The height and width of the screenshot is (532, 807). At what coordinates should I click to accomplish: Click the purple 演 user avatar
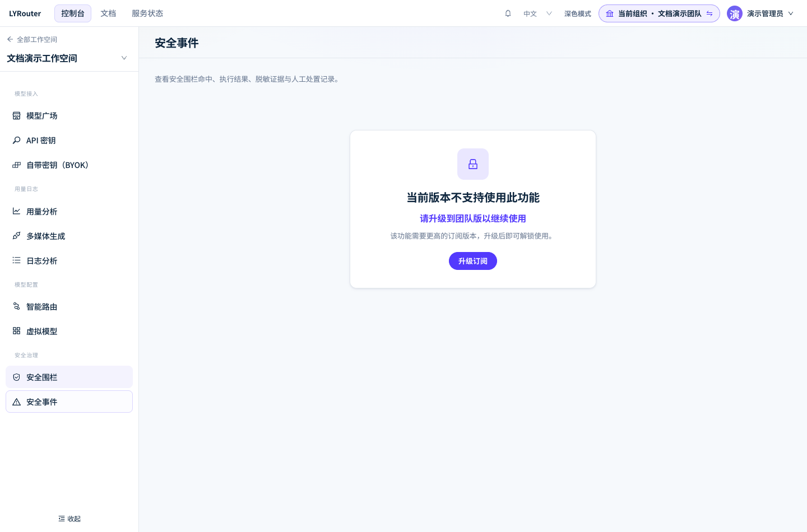tap(735, 13)
